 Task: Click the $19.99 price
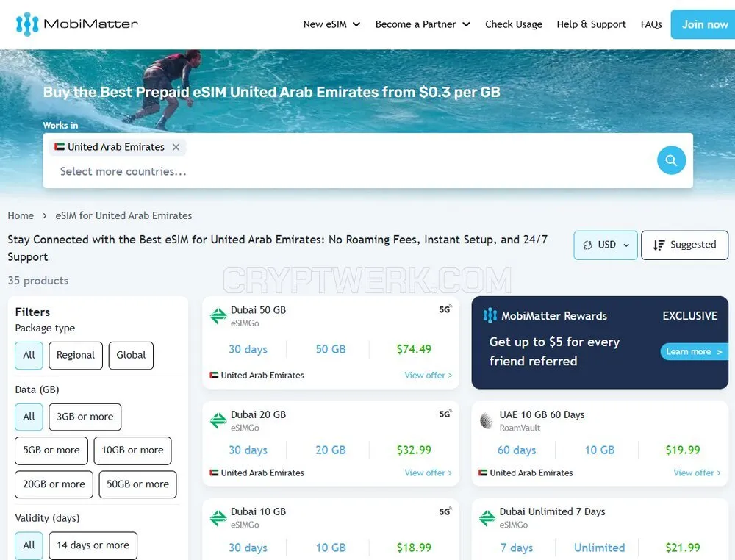[x=683, y=450]
